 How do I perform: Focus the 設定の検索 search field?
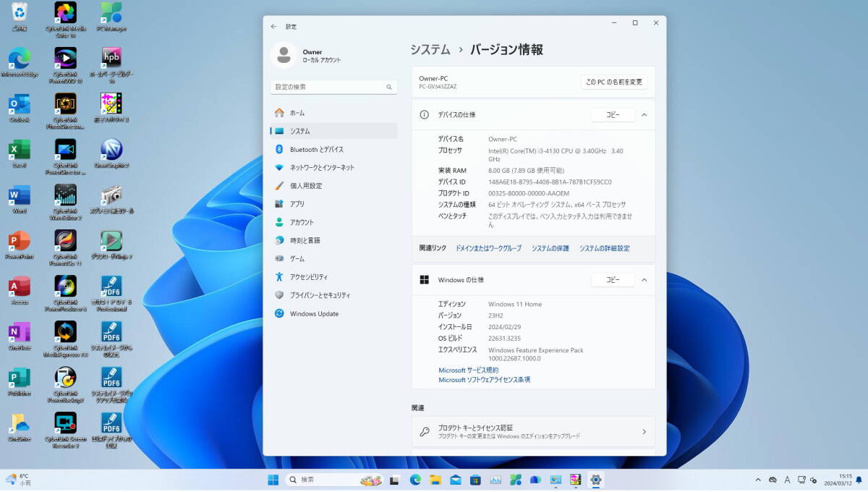tap(334, 87)
